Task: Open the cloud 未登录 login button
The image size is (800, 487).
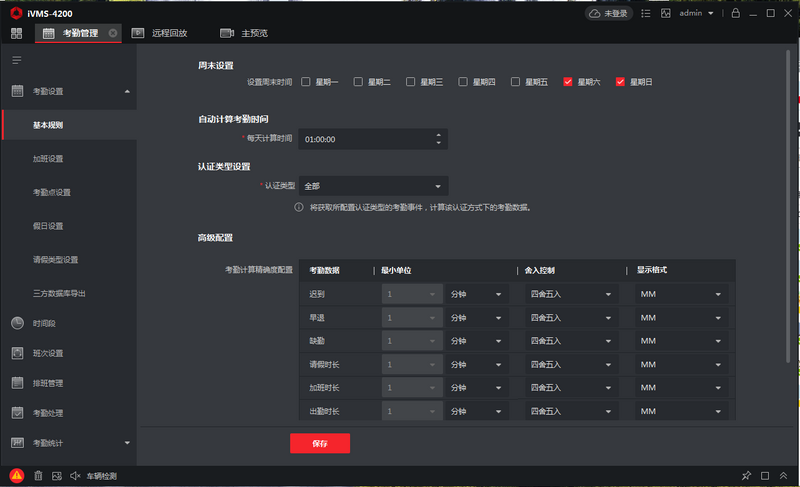Action: point(607,14)
